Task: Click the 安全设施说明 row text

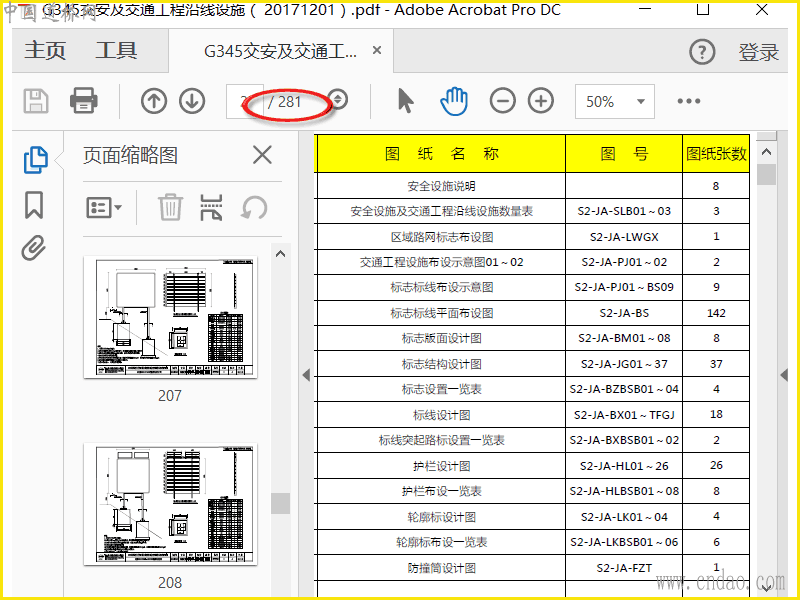Action: click(441, 186)
